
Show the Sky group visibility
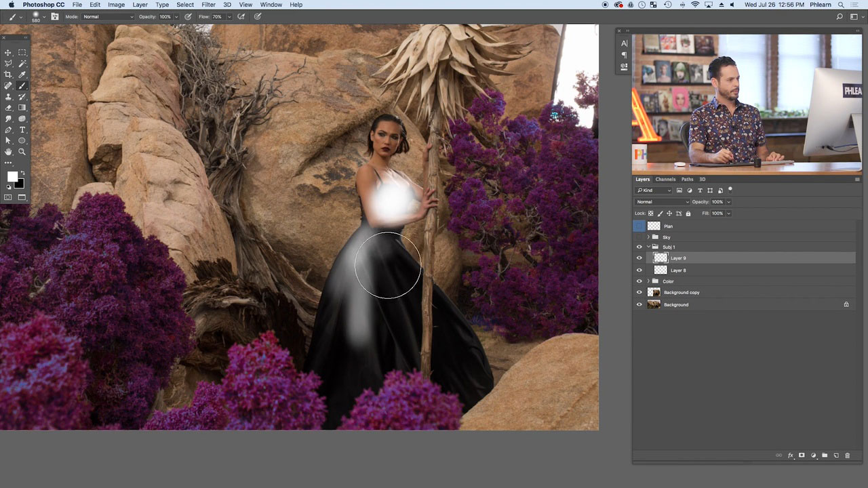(639, 237)
